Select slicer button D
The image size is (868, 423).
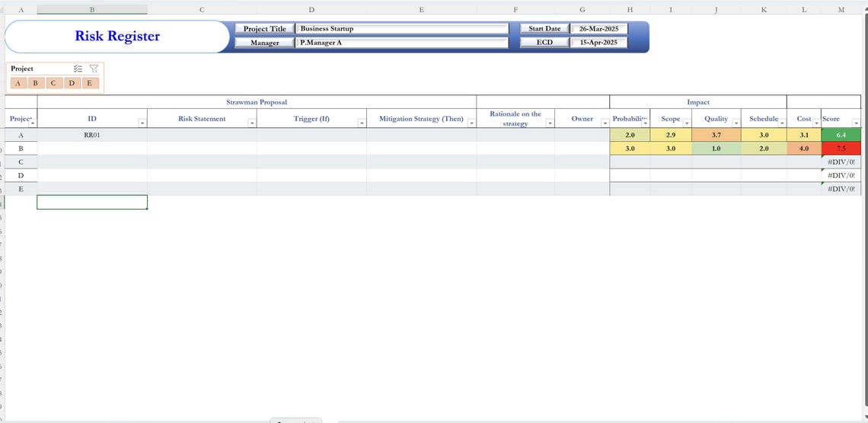pos(72,83)
